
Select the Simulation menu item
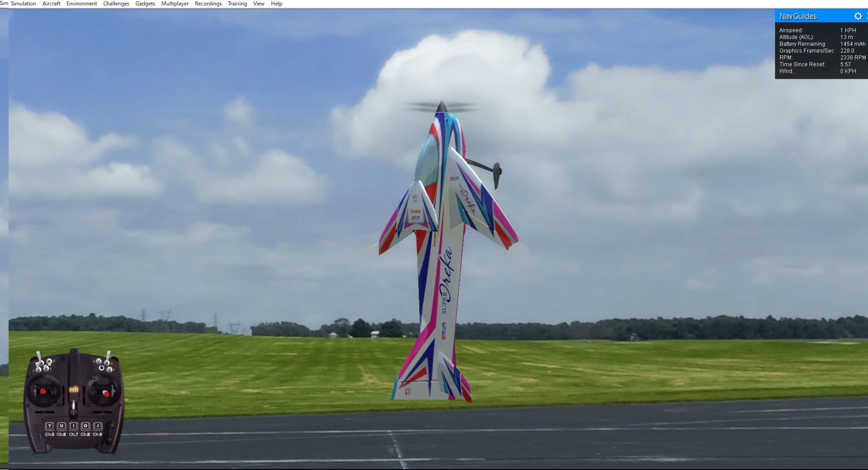(24, 4)
